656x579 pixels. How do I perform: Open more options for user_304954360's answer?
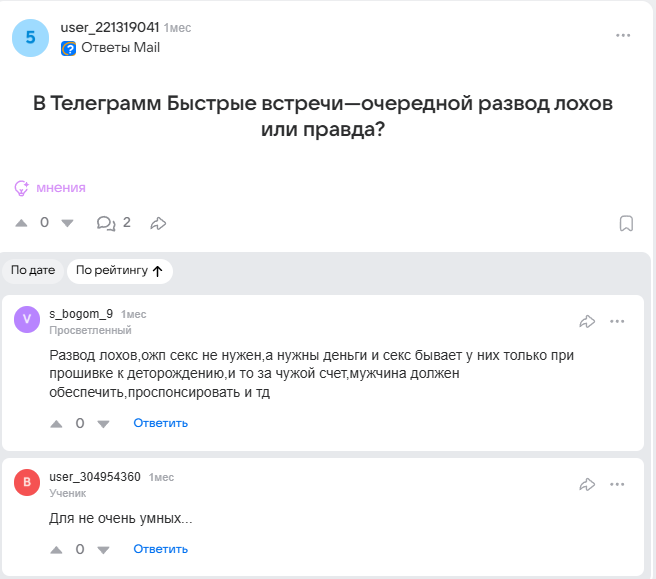[617, 484]
